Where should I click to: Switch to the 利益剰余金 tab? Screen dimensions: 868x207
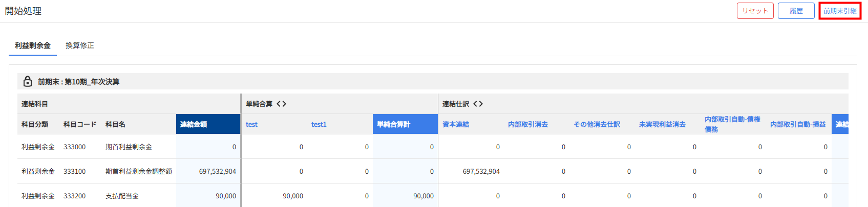click(33, 45)
